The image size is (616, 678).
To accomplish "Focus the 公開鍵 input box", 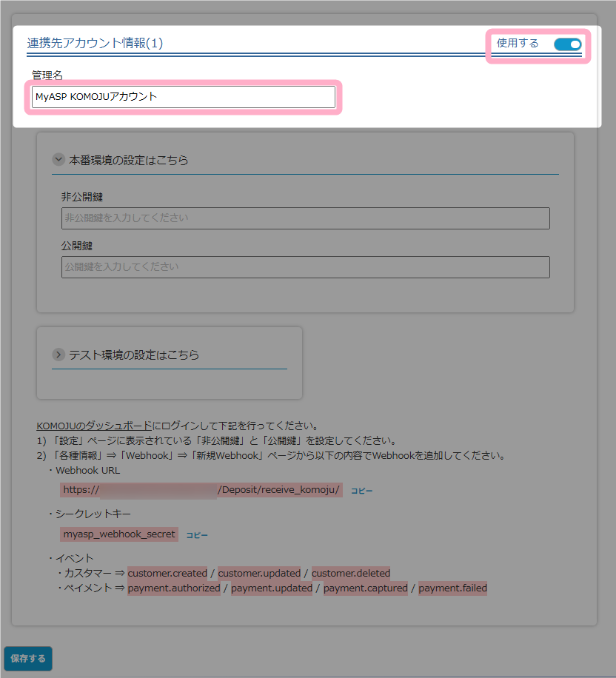I will click(x=305, y=266).
